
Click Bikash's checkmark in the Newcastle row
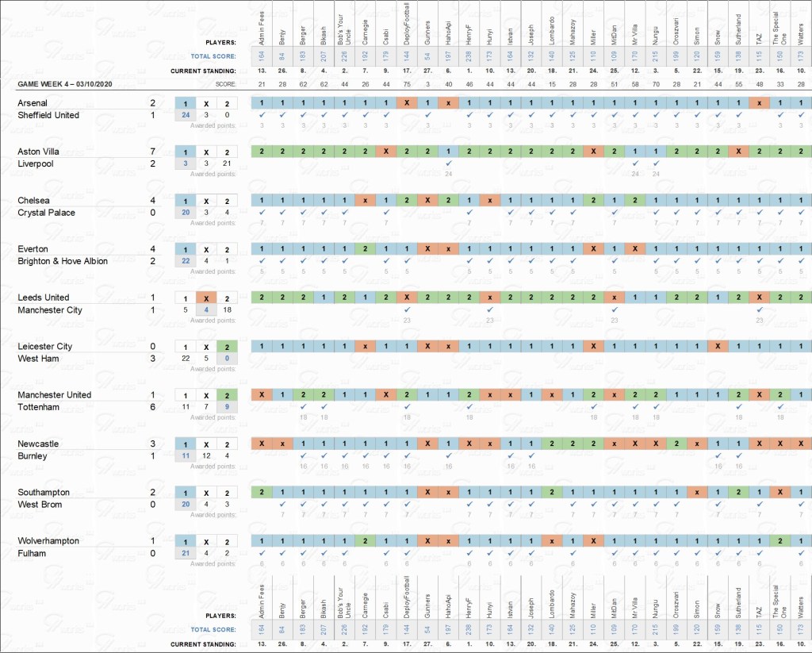point(324,456)
